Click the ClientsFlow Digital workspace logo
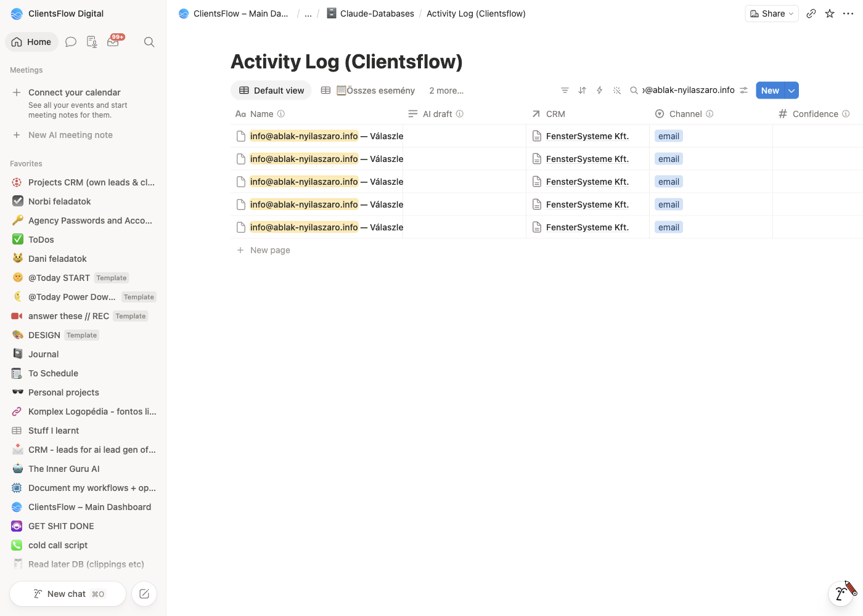 [x=17, y=14]
